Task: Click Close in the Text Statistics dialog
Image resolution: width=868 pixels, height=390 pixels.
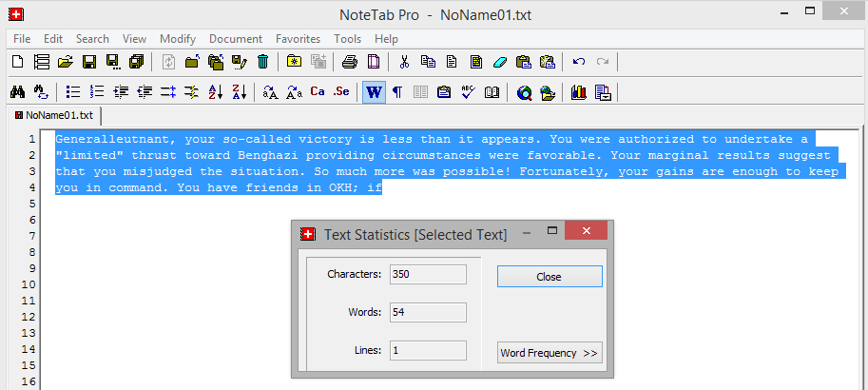Action: (x=550, y=277)
